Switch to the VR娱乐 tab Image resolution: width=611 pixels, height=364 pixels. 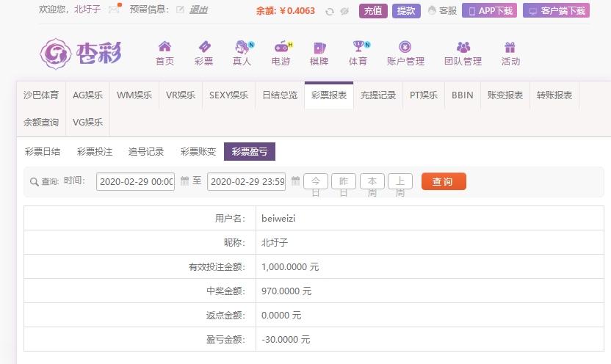[x=181, y=95]
